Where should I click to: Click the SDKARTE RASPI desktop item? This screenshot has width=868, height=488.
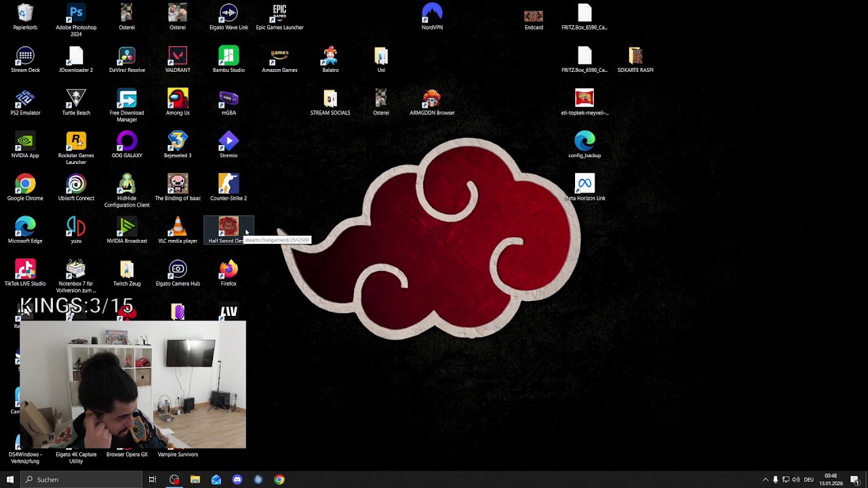click(x=635, y=60)
